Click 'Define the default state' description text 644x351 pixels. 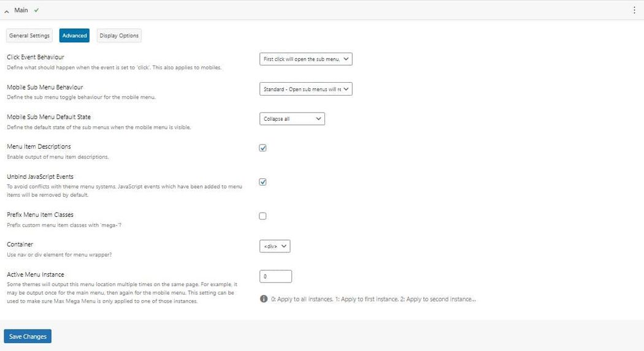click(x=99, y=127)
